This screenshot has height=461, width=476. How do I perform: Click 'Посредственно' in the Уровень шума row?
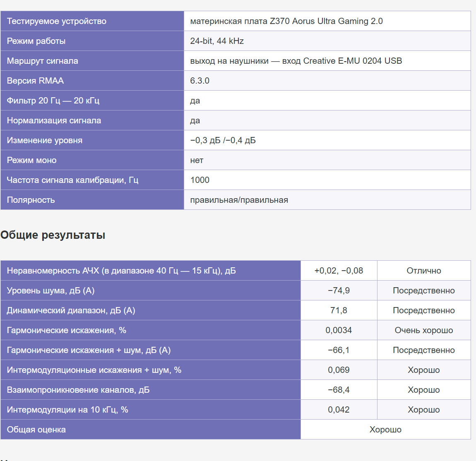[424, 291]
